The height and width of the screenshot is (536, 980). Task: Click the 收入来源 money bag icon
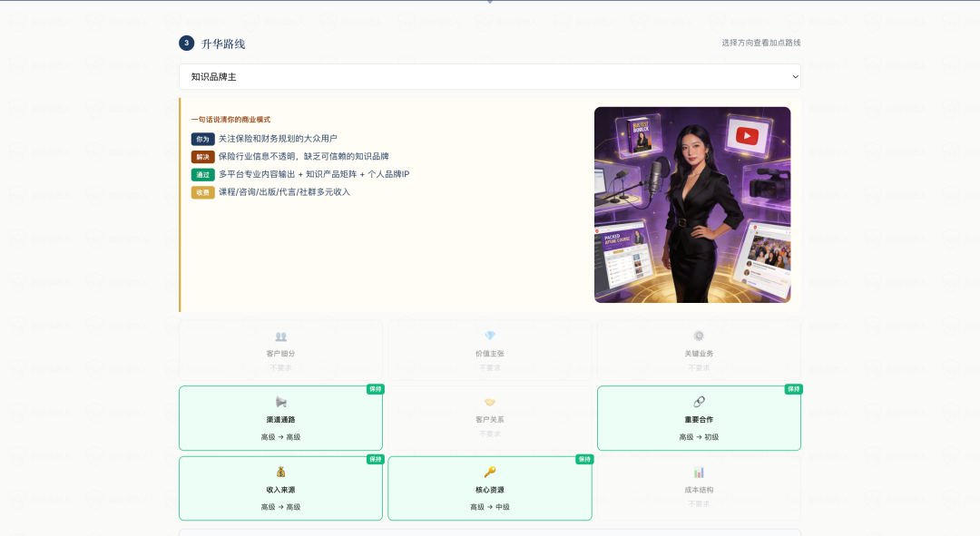pos(280,472)
